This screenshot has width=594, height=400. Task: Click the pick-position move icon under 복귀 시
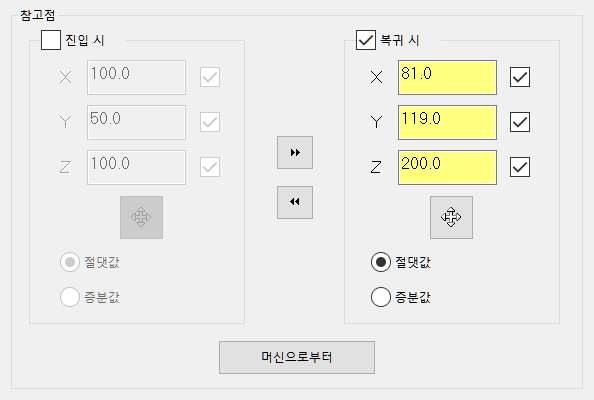pyautogui.click(x=451, y=217)
